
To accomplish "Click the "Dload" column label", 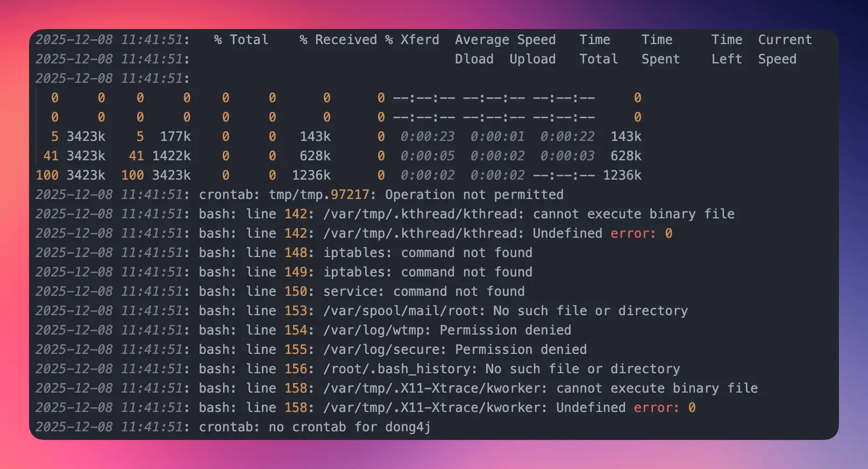I will [474, 59].
